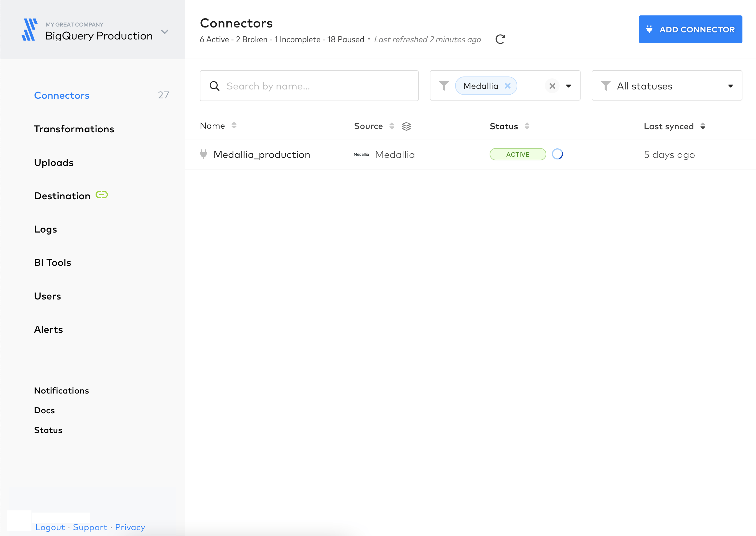Click the Privacy link

point(130,527)
